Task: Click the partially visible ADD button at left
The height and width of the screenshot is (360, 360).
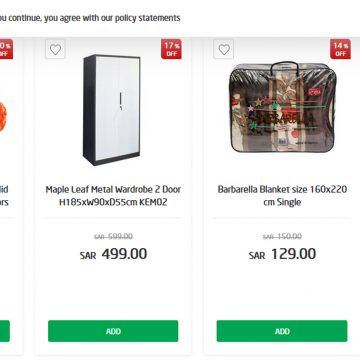Action: (x=5, y=331)
